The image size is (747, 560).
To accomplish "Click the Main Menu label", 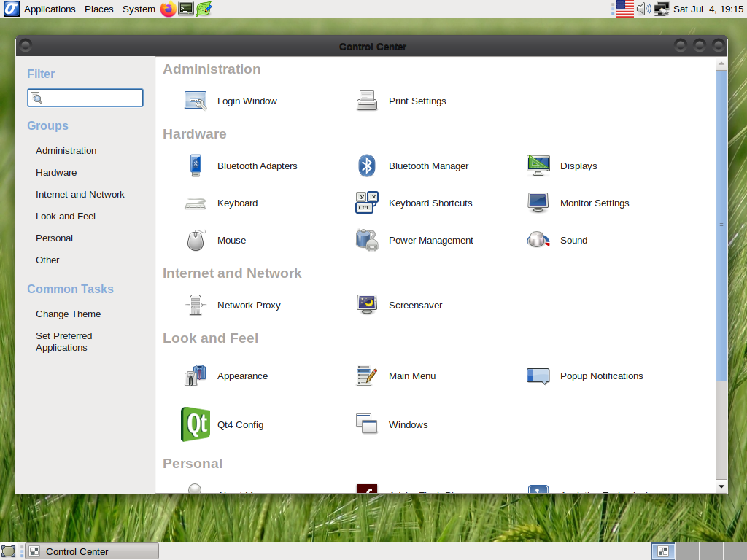I will [412, 376].
